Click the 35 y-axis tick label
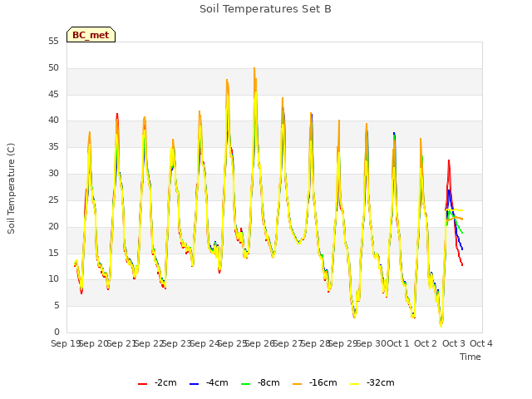 click(53, 147)
